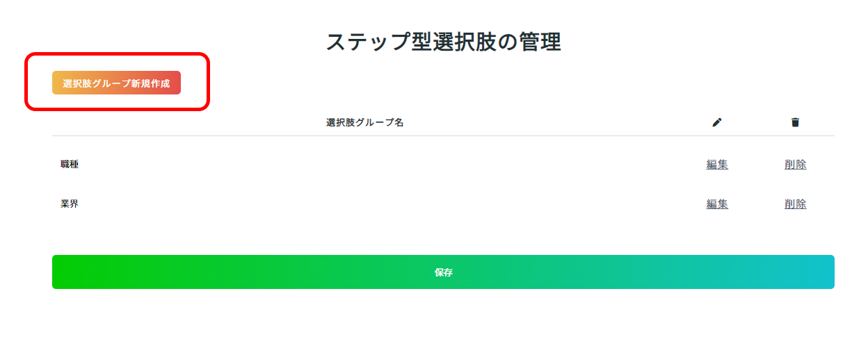868x364 pixels.
Task: Edit the 業界 option group
Action: (x=717, y=204)
